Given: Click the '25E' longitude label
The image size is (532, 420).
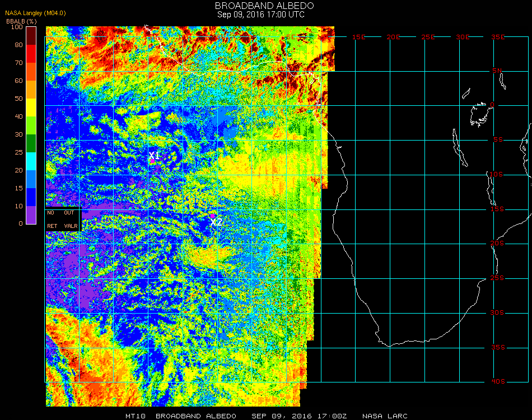Looking at the screenshot, I should point(428,37).
